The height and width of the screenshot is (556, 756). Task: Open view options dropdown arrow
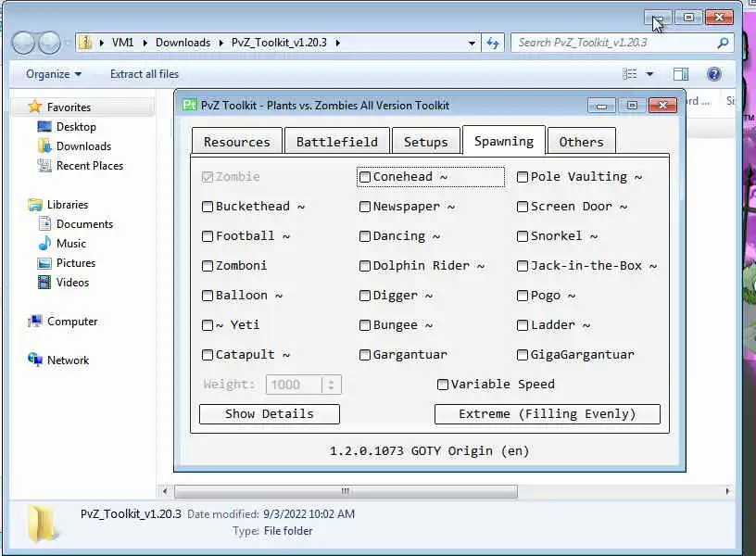[649, 74]
